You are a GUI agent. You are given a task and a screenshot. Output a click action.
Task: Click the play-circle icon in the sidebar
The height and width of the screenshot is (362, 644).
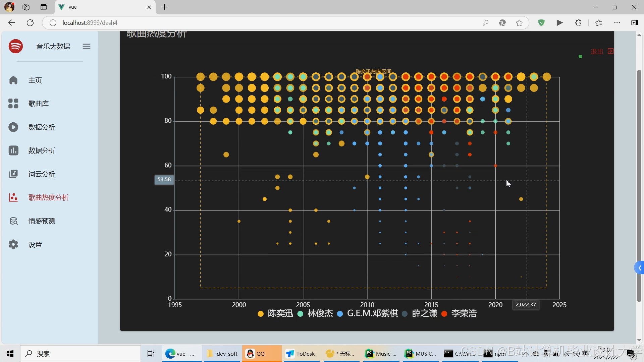13,127
